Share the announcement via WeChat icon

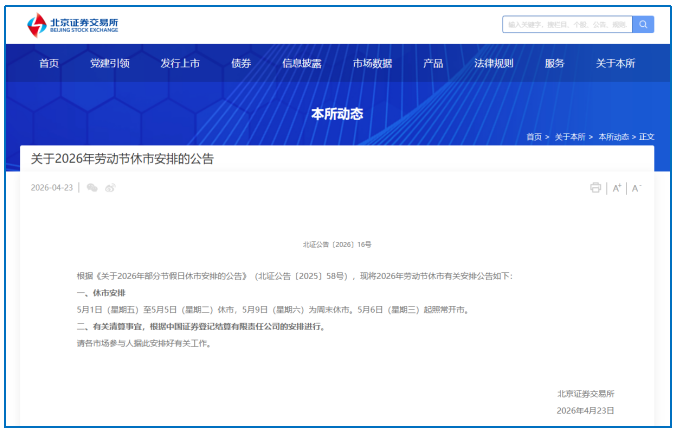pos(92,188)
